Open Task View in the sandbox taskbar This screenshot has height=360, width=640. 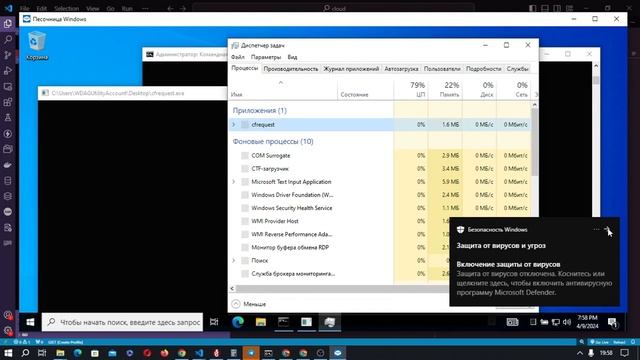[x=214, y=322]
